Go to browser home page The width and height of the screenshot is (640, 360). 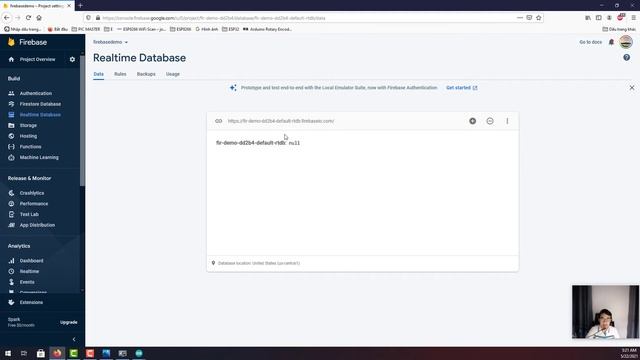[x=39, y=18]
